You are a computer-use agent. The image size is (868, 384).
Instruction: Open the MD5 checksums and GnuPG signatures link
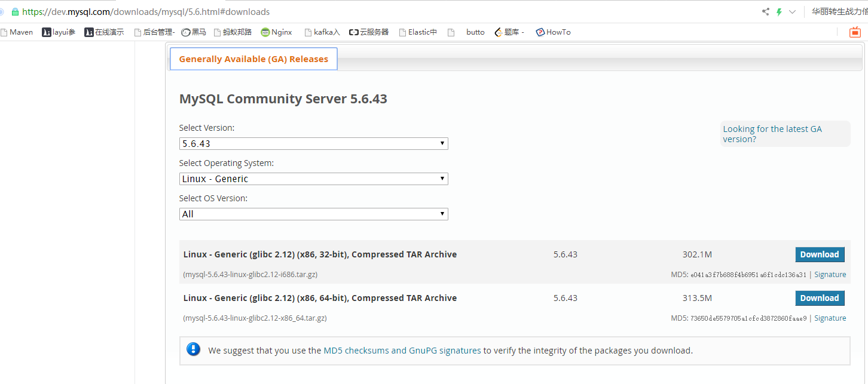[402, 351]
